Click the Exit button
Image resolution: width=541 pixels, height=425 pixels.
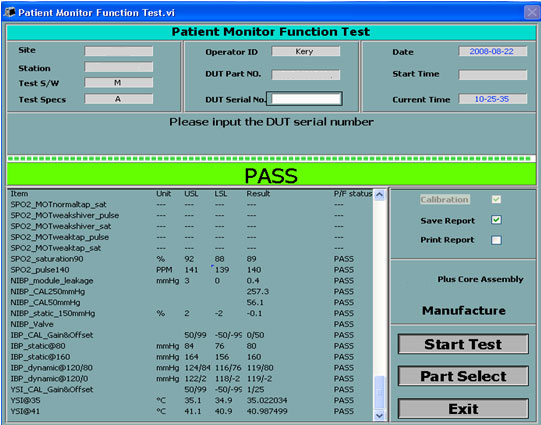[x=463, y=409]
